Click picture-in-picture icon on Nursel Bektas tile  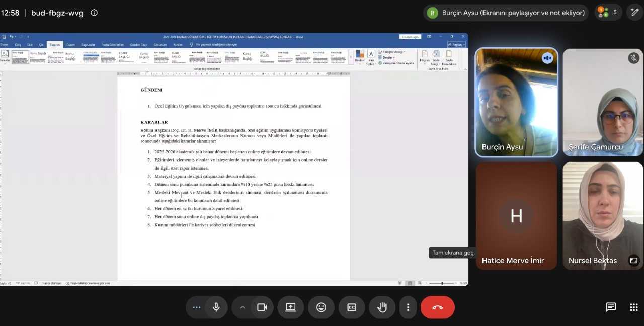(634, 260)
